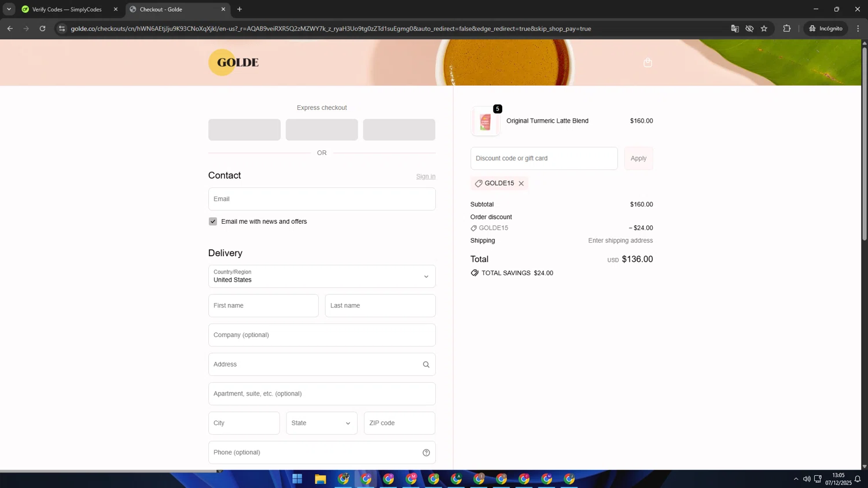
Task: Open the browser extensions menu
Action: (x=787, y=28)
